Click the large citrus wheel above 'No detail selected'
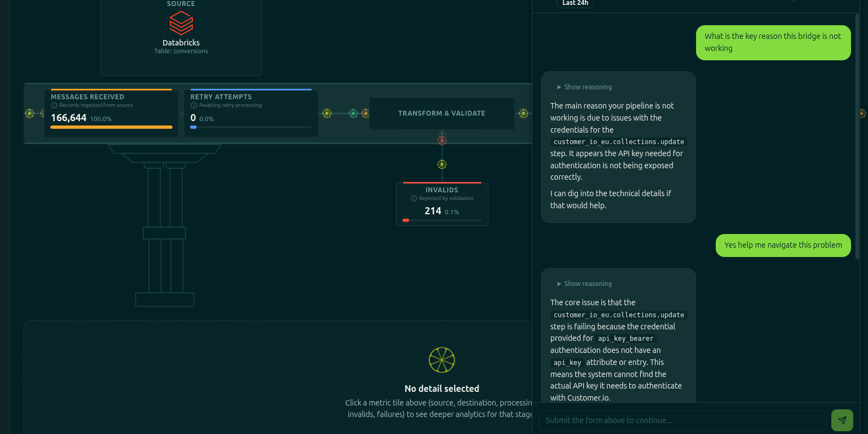This screenshot has height=434, width=868. (x=442, y=360)
